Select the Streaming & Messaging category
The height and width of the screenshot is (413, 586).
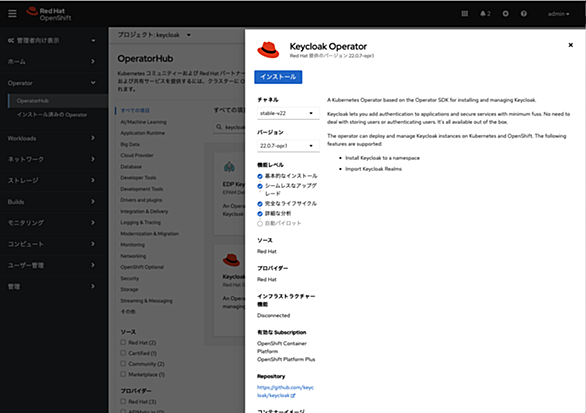(146, 300)
